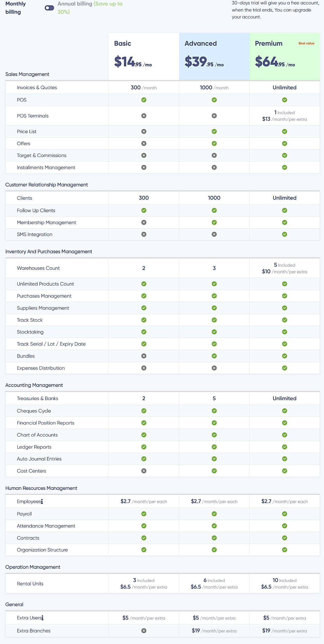Click the info icon beside Employees
Viewport: 324px width, 644px height.
click(x=42, y=501)
